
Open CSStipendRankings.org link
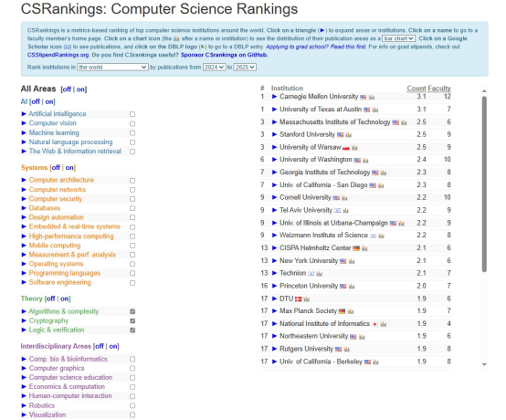click(58, 55)
